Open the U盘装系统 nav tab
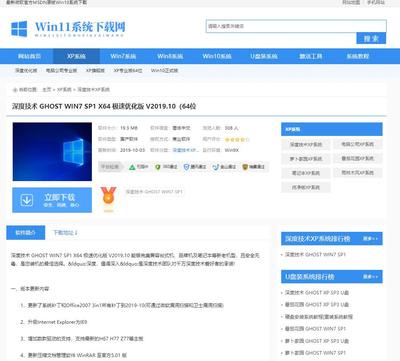Viewport: 400px width, 361px height. pyautogui.click(x=264, y=56)
